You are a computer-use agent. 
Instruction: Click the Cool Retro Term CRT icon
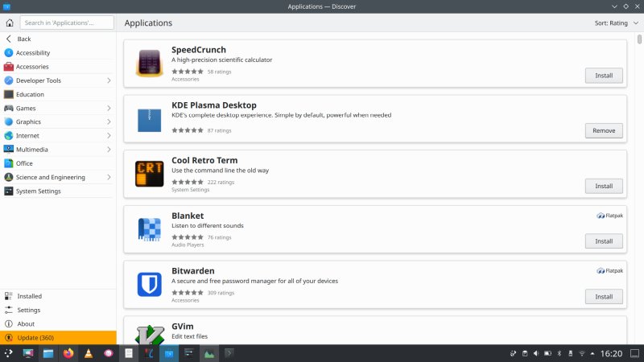coord(150,174)
